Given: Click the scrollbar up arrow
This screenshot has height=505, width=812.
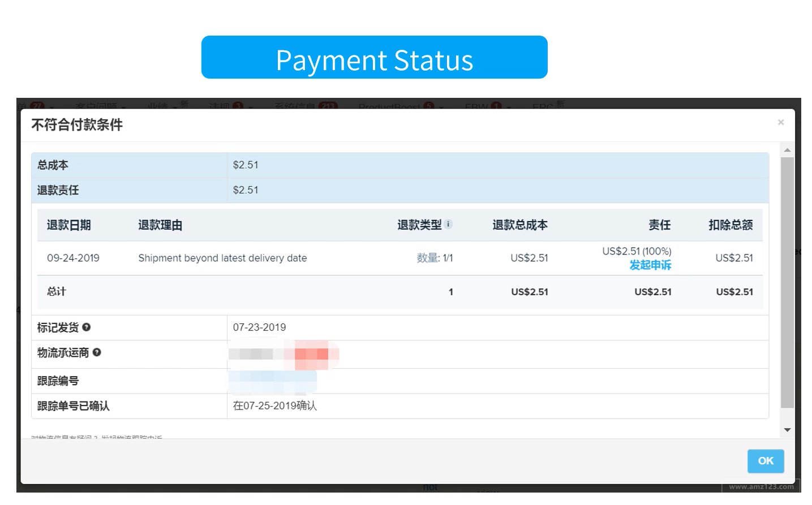Looking at the screenshot, I should tap(787, 150).
